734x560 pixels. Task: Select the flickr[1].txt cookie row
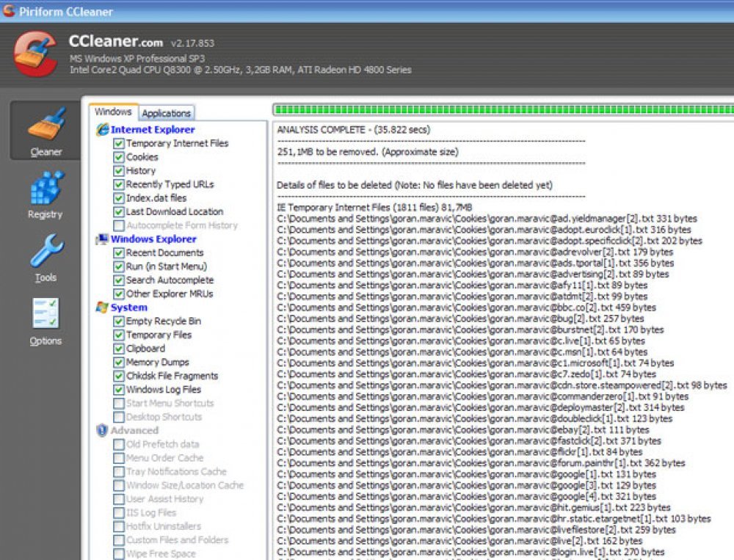(x=459, y=452)
